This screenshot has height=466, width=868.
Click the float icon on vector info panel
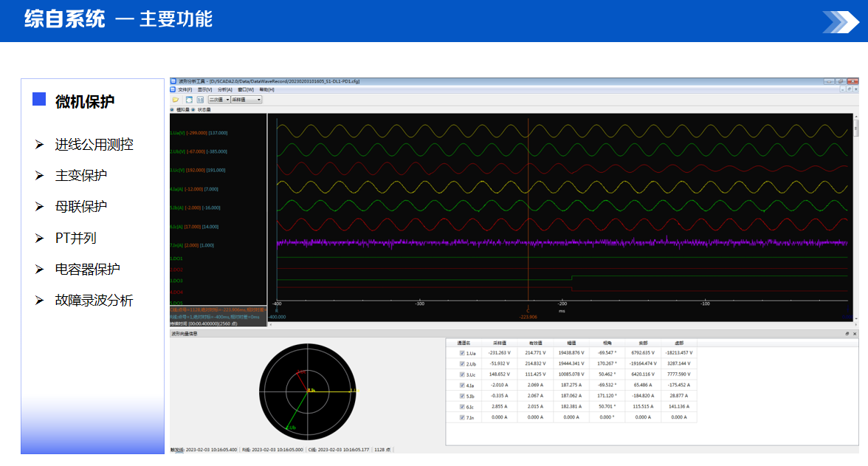847,334
